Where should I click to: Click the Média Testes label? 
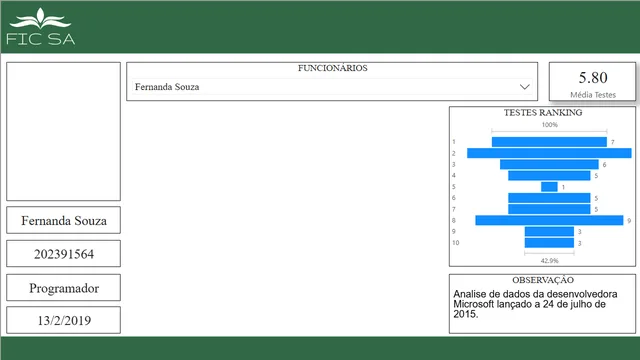[593, 95]
